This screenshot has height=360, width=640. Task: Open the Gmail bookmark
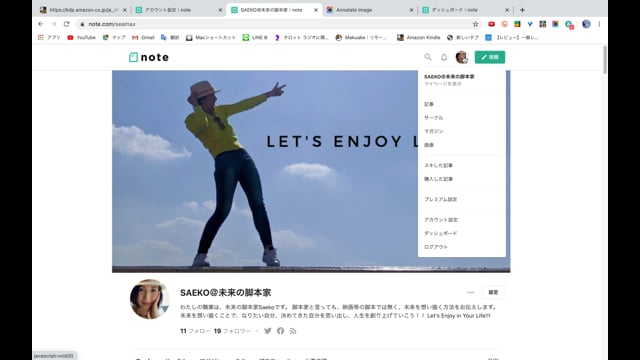pyautogui.click(x=143, y=37)
